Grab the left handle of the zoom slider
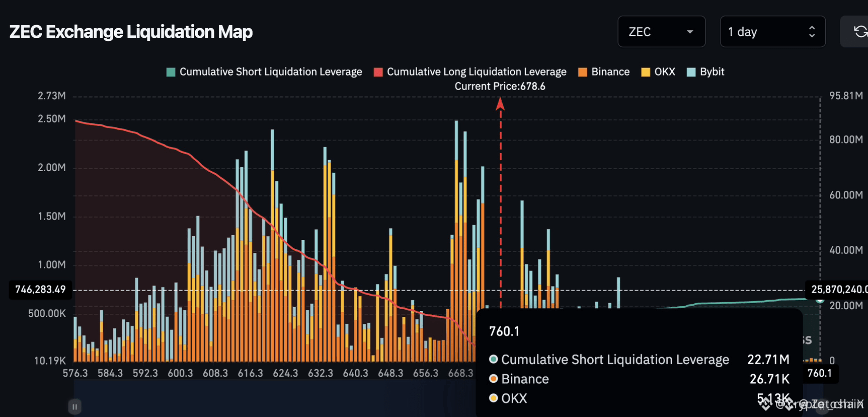 tap(74, 406)
